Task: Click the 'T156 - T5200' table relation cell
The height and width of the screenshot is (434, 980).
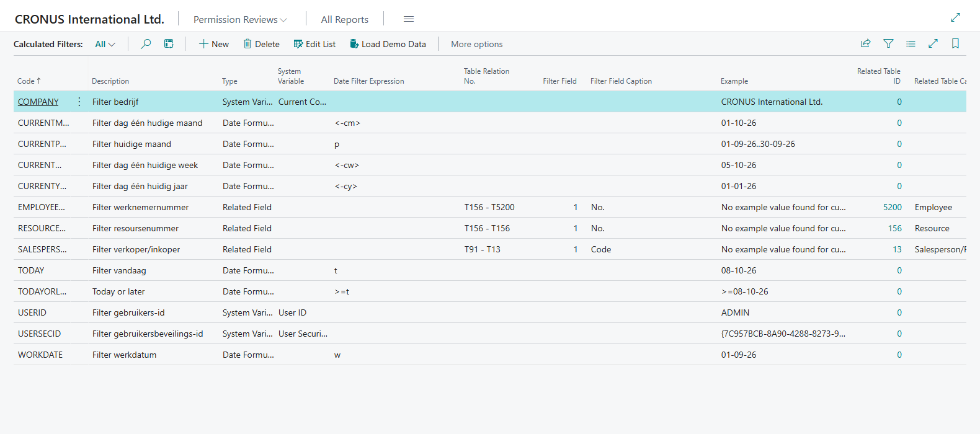Action: click(x=489, y=207)
